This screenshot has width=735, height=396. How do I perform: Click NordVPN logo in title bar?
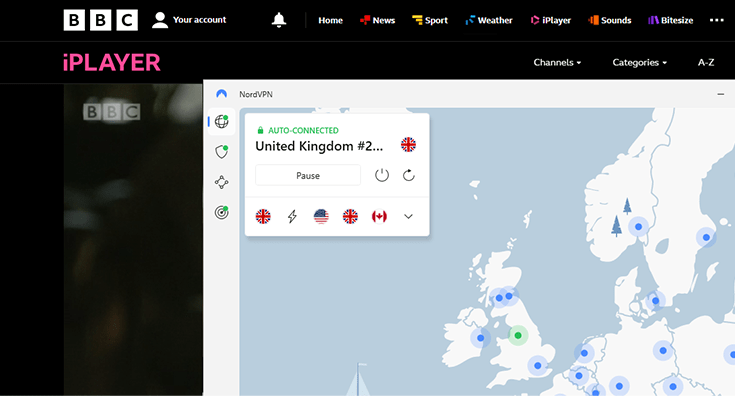click(x=221, y=94)
